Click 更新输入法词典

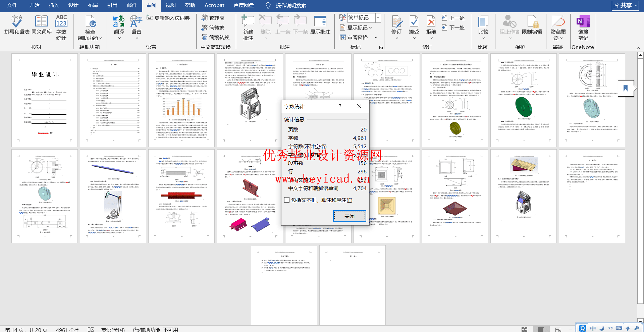coord(168,18)
